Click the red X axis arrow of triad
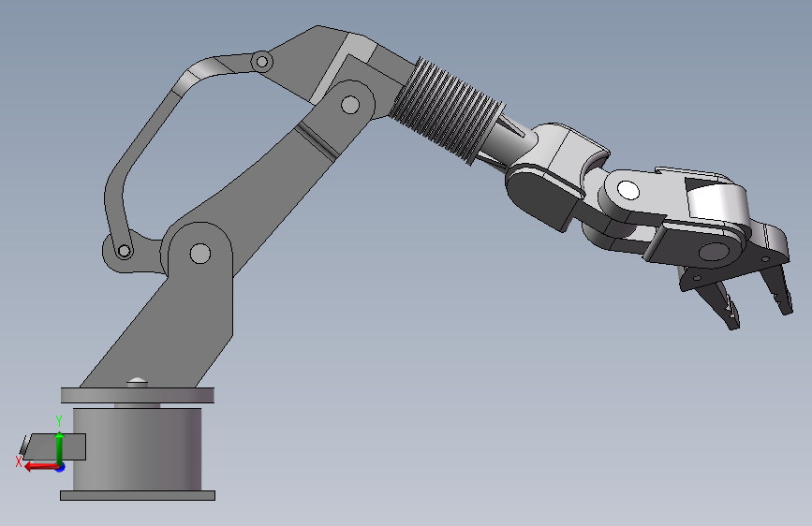This screenshot has width=812, height=526. [41, 466]
